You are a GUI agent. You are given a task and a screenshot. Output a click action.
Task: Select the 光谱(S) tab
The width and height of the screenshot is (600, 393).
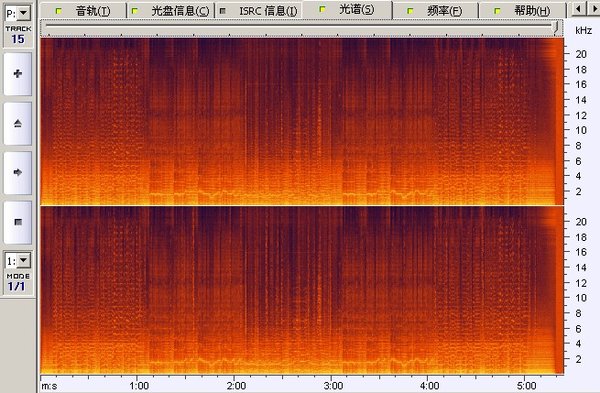pyautogui.click(x=347, y=10)
